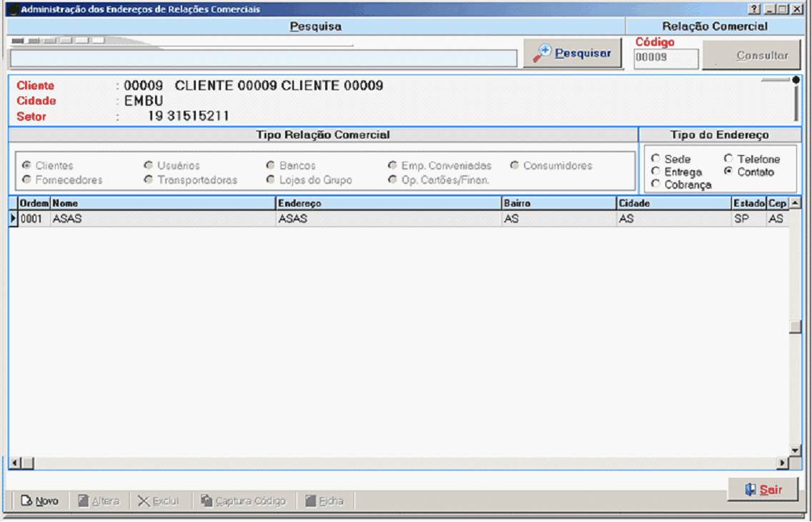Click the Altera toolbar button

coord(99,501)
